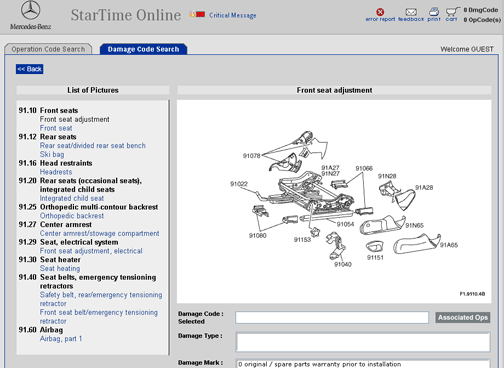Click the Mercedes-Benz star logo
Screen dimensions: 504x368
[x=31, y=10]
